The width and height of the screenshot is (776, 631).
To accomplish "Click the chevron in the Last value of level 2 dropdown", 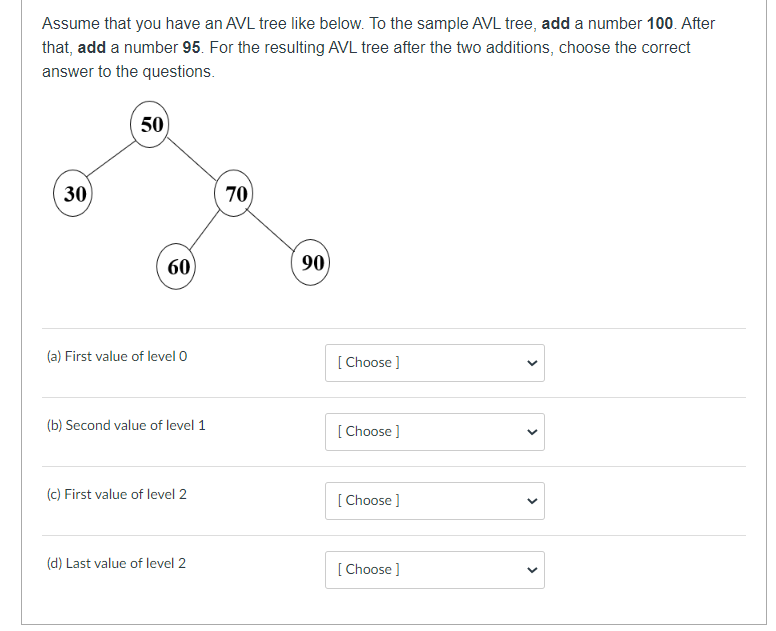I will pyautogui.click(x=532, y=570).
